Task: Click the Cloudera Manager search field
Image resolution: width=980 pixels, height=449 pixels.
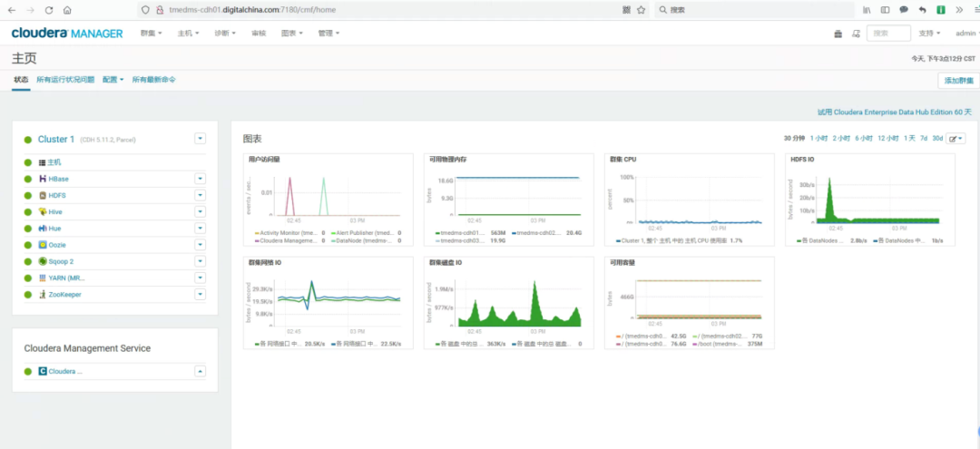Action: coord(888,34)
